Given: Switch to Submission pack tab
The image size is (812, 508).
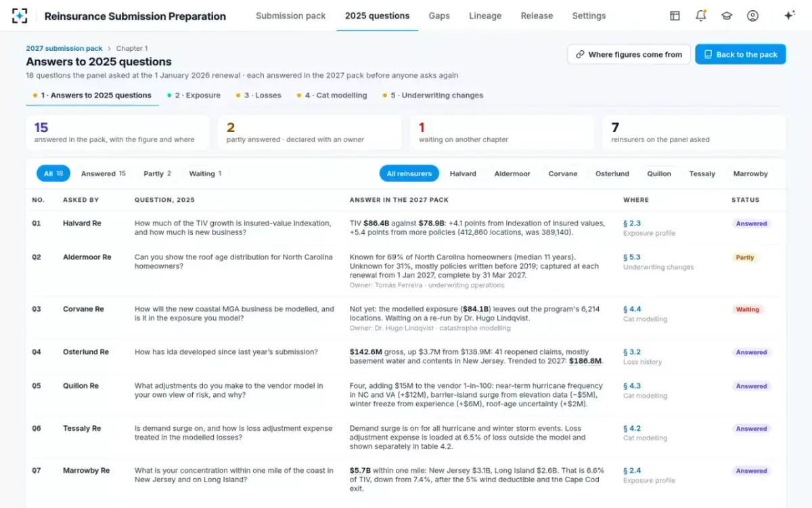Looking at the screenshot, I should point(290,16).
